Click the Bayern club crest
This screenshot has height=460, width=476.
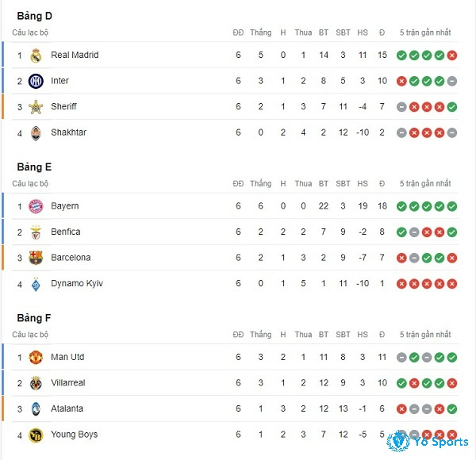36,207
